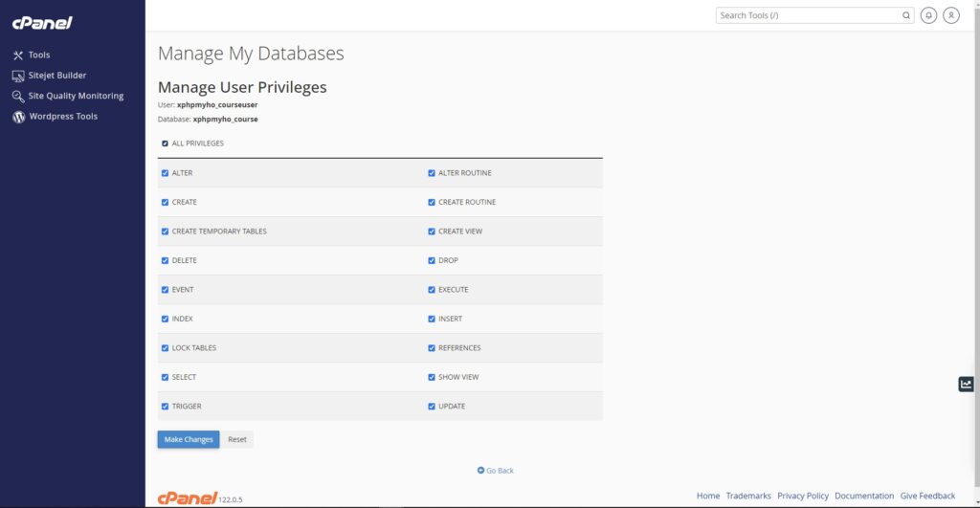Click the version number 122.0.5
This screenshot has height=508, width=980.
click(231, 500)
